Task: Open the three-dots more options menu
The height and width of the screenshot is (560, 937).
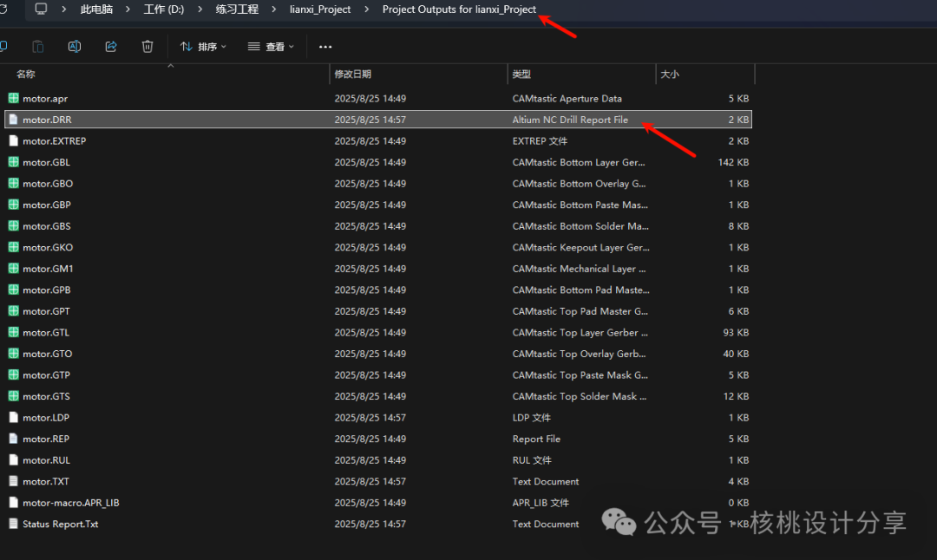Action: pos(325,47)
